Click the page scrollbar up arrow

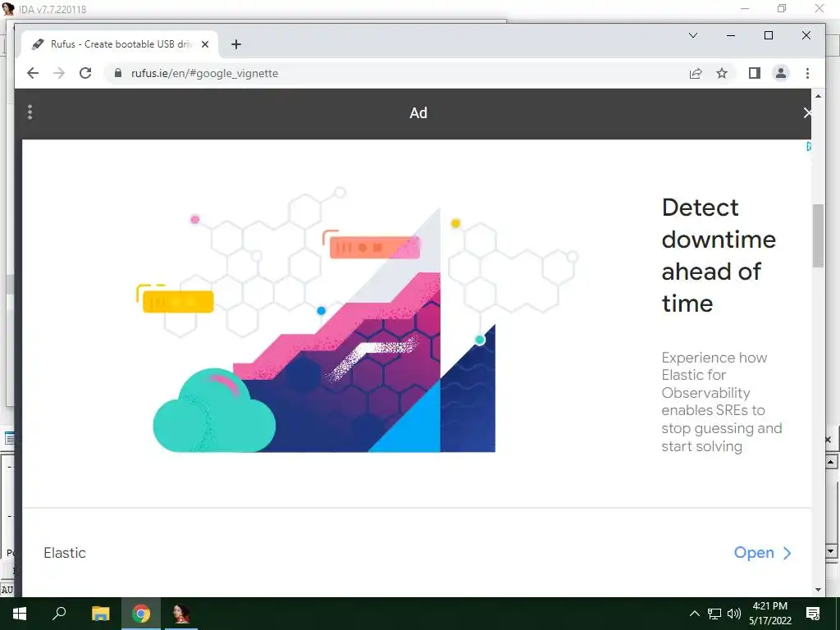coord(818,96)
